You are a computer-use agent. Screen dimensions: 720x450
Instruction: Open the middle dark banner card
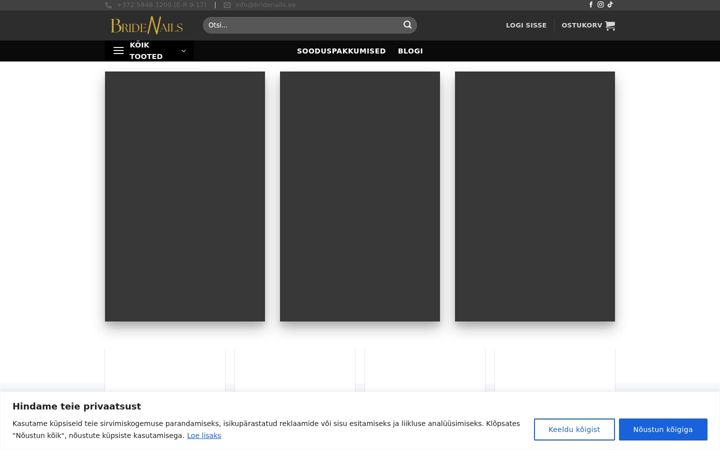[360, 196]
